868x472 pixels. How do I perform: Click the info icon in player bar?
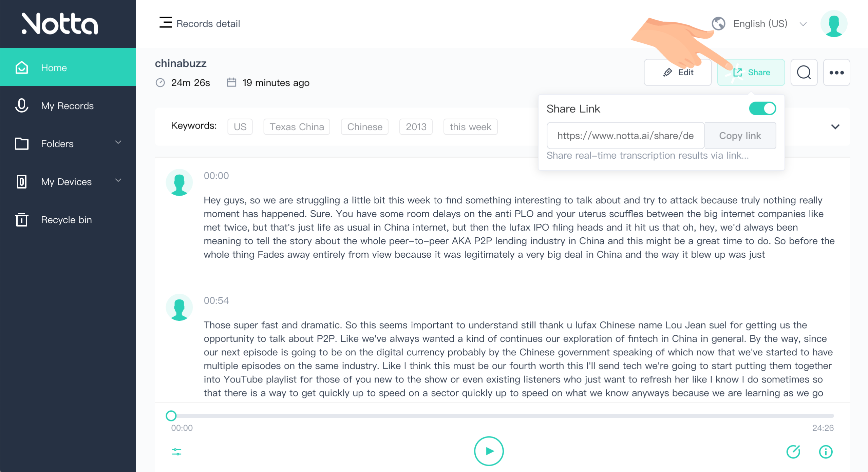coord(826,452)
